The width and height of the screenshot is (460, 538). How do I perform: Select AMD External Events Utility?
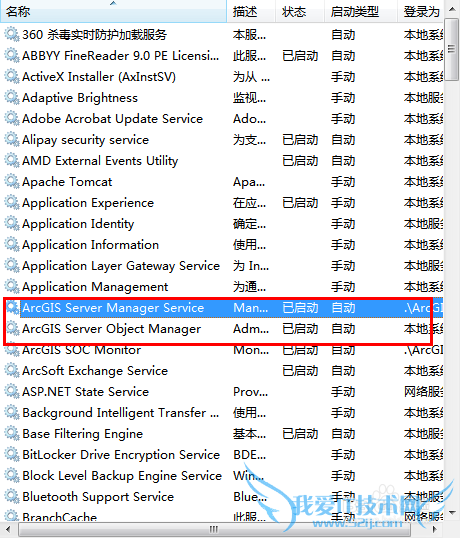click(x=100, y=161)
